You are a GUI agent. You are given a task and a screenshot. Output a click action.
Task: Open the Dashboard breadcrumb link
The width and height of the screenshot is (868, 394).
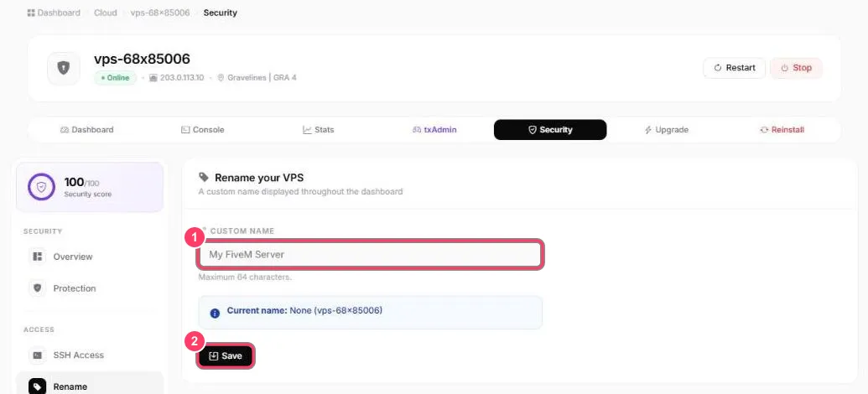(x=59, y=13)
